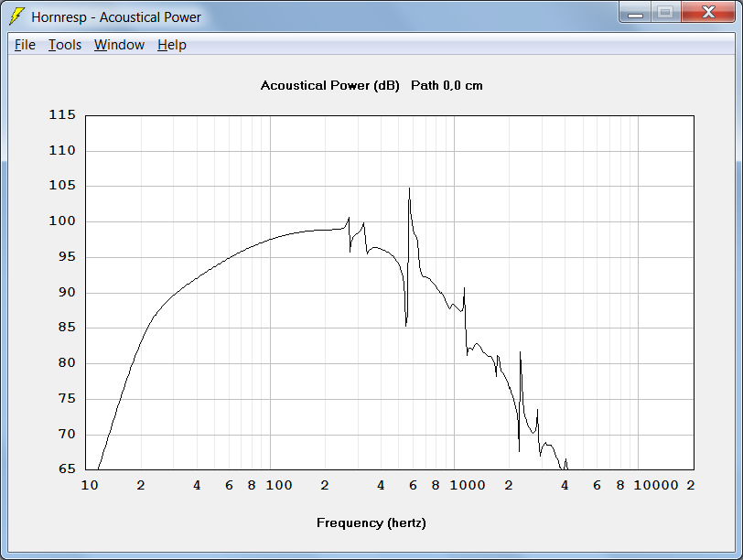Click the 'Path 0,0 cm' label
Viewport: 743px width, 560px height.
[x=447, y=85]
